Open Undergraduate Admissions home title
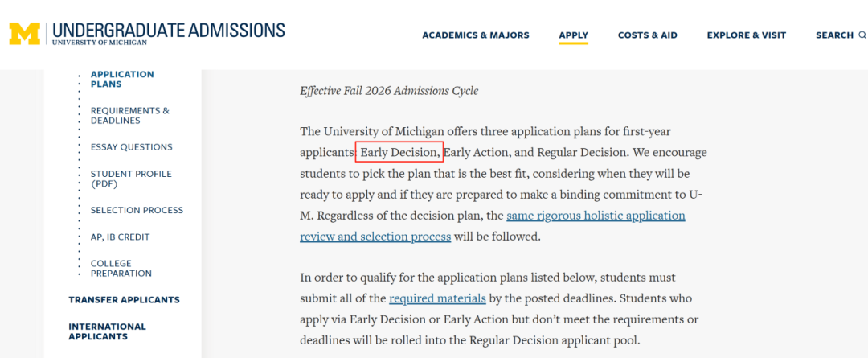This screenshot has width=868, height=358. point(169,33)
